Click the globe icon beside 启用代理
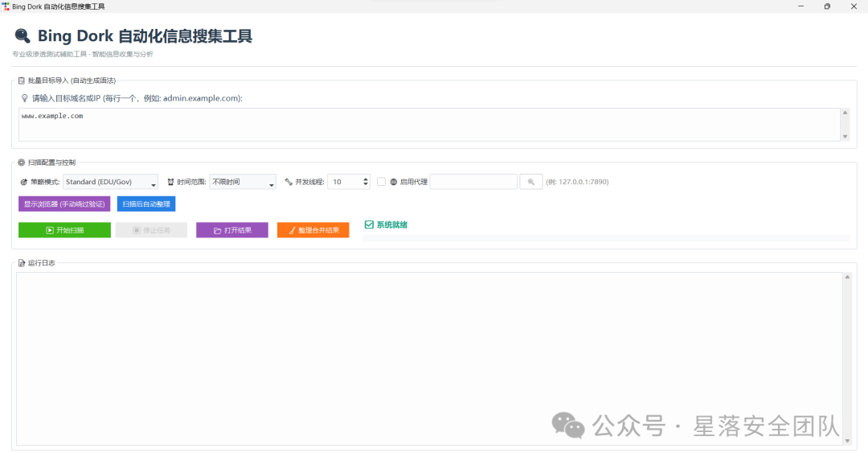Screen dimensions: 868x461 394,182
